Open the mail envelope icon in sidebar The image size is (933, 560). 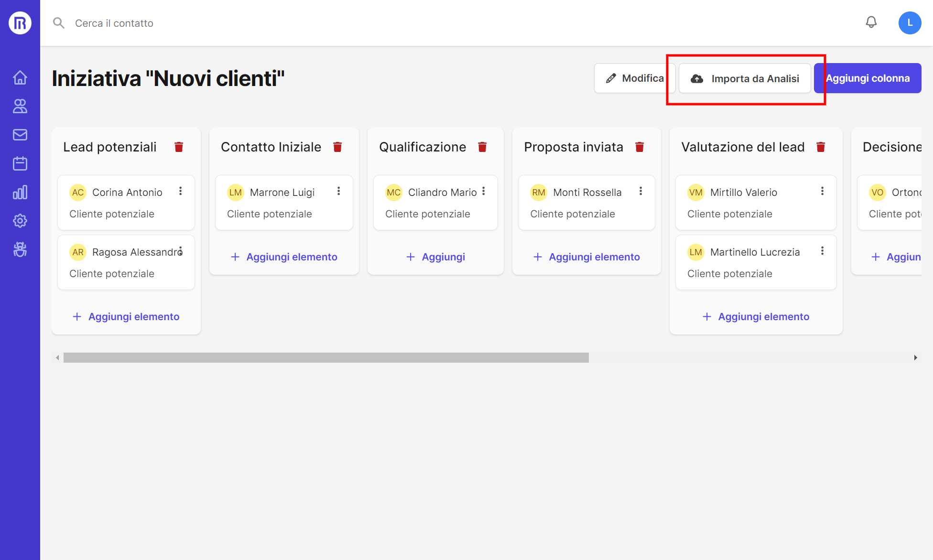coord(20,135)
